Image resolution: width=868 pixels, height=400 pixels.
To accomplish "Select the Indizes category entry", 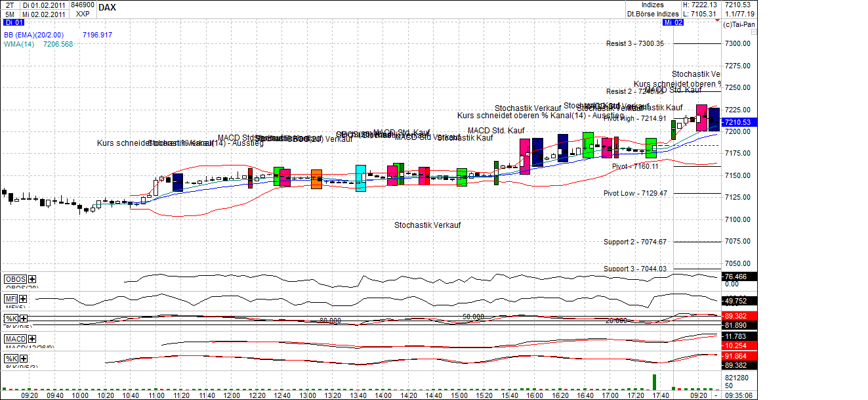I will coord(654,5).
